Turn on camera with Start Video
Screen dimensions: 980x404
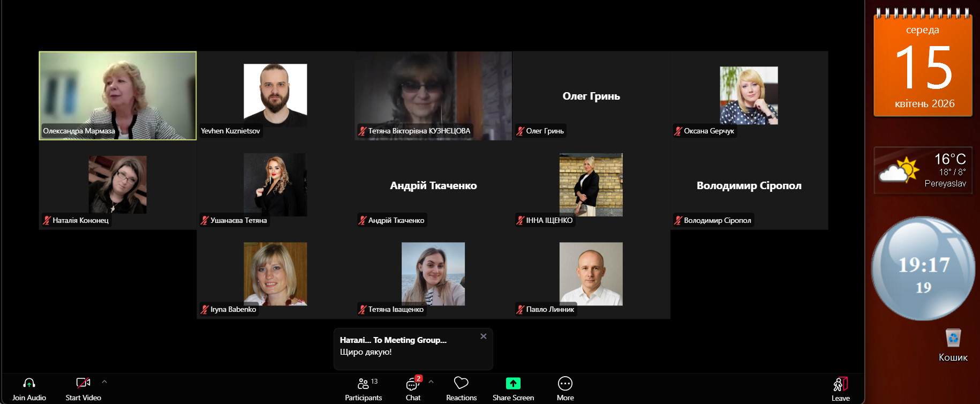tap(83, 384)
